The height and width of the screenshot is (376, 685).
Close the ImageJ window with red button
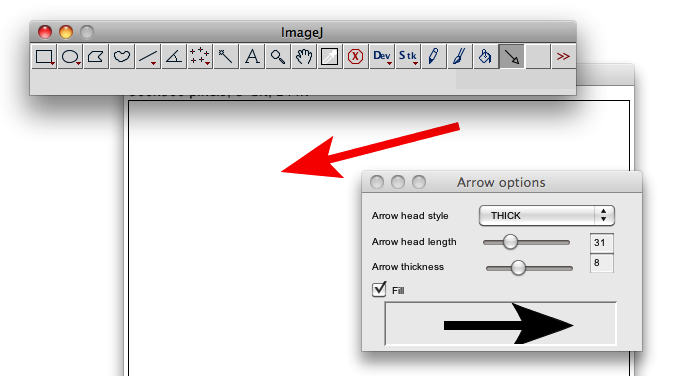[45, 32]
